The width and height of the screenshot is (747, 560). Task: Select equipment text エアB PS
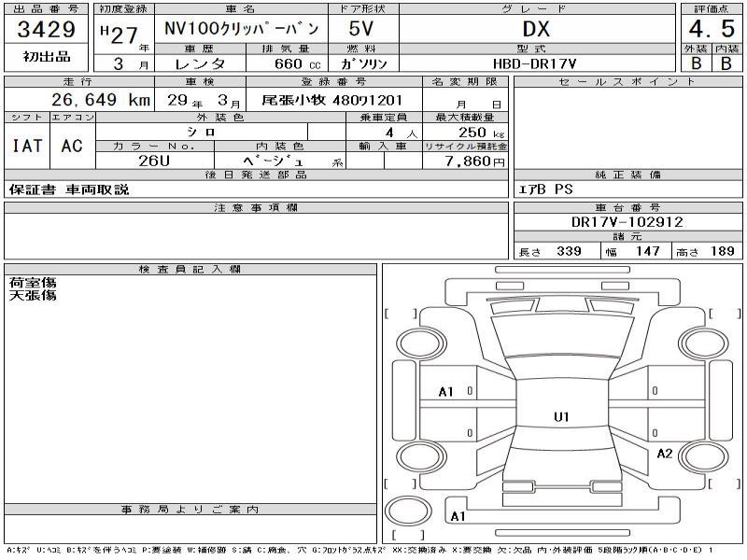click(545, 189)
